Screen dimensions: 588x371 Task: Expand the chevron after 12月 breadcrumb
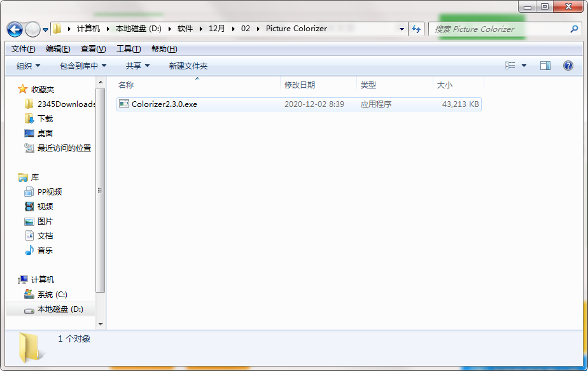tap(233, 29)
